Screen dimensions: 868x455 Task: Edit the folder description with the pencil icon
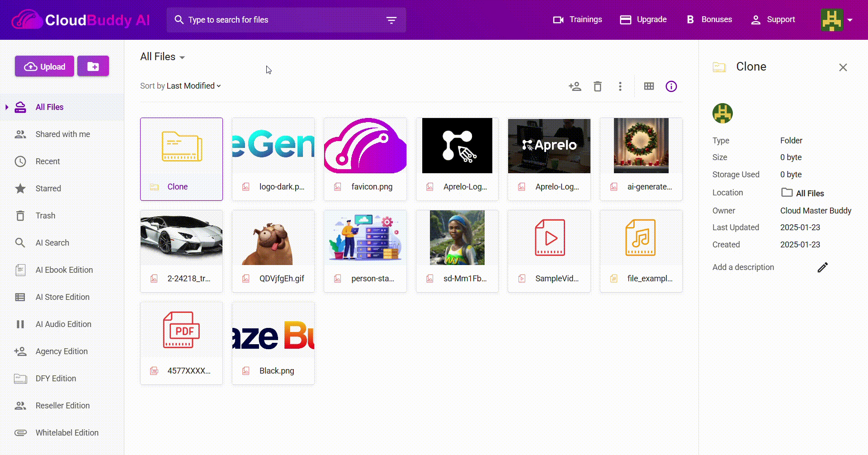pos(822,267)
